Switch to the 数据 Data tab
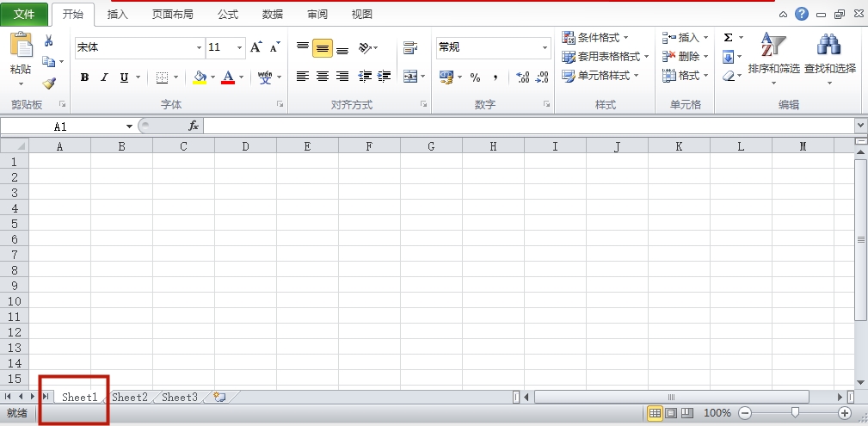Image resolution: width=868 pixels, height=426 pixels. click(x=273, y=15)
